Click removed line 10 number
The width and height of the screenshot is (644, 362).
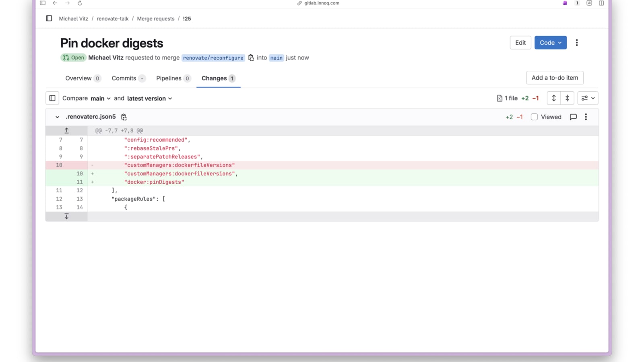coord(59,165)
